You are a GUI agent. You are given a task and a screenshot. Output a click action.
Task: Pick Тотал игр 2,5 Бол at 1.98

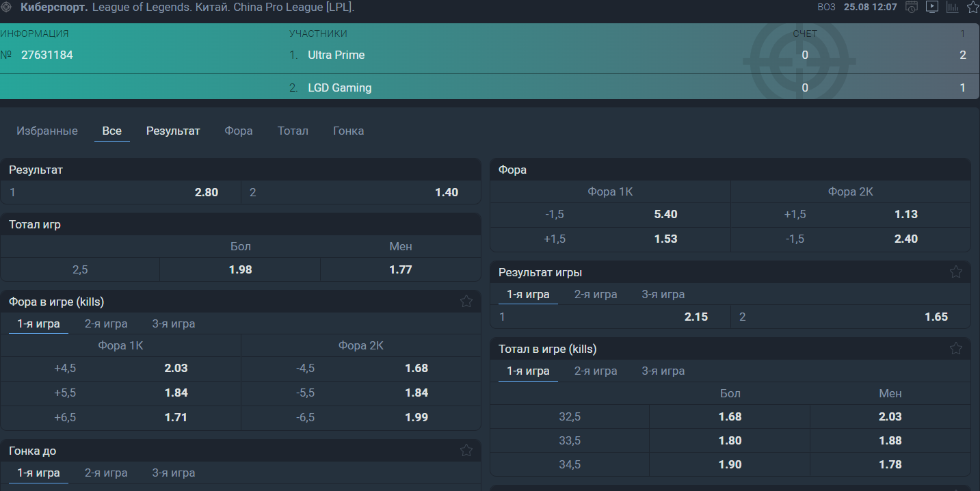click(240, 269)
